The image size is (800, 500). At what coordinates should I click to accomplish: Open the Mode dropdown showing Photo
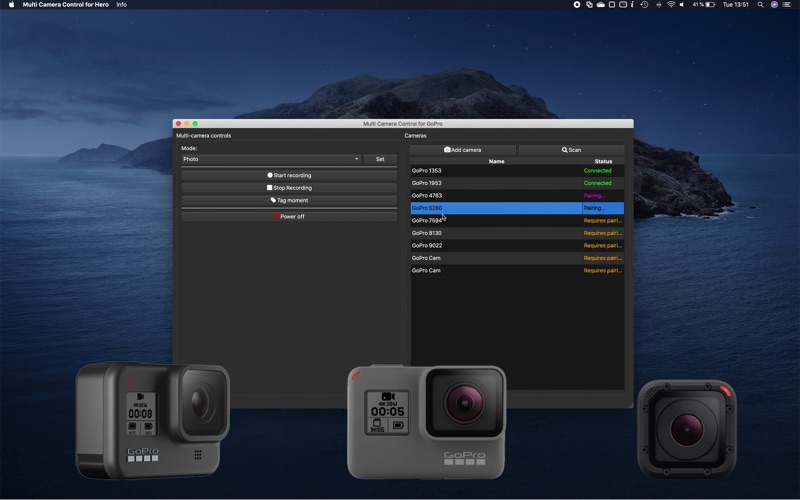pyautogui.click(x=271, y=159)
